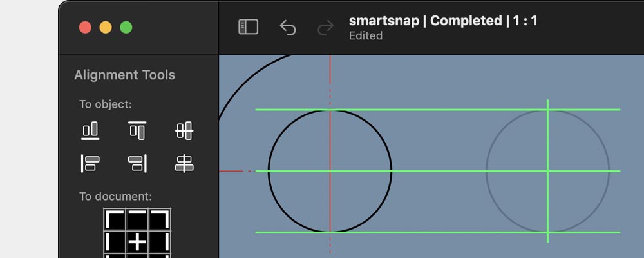
Task: Align objects along vertical center line
Action: (184, 163)
